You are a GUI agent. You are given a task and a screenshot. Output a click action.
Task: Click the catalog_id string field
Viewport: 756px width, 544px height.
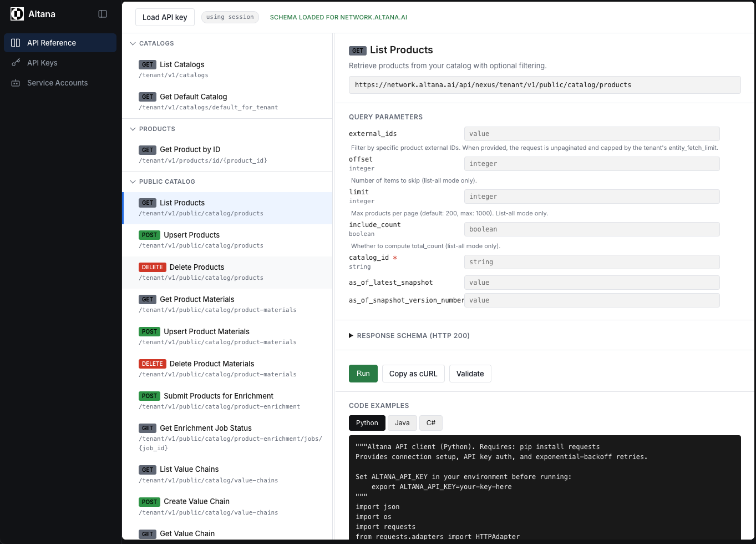(x=592, y=262)
